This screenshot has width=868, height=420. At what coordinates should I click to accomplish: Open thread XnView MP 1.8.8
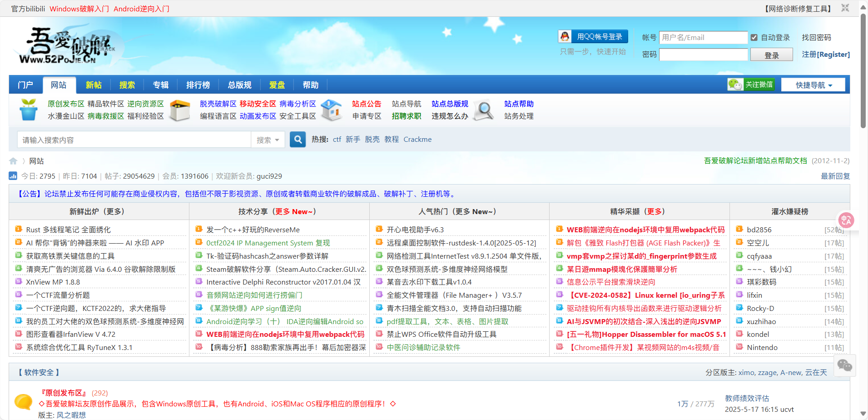pyautogui.click(x=53, y=282)
